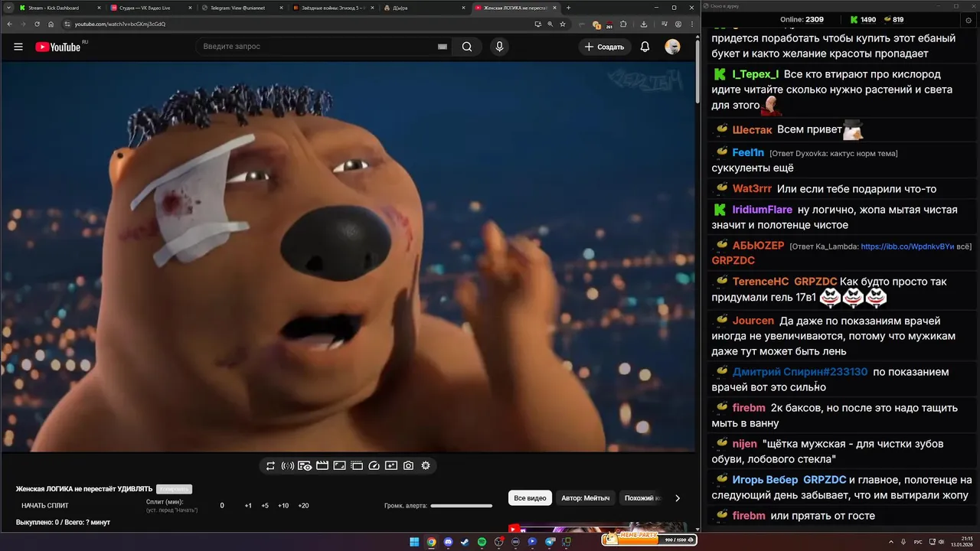Click the "GRPZDC" mention in Игорь Вебер's message
This screenshot has height=551, width=980.
pos(825,480)
